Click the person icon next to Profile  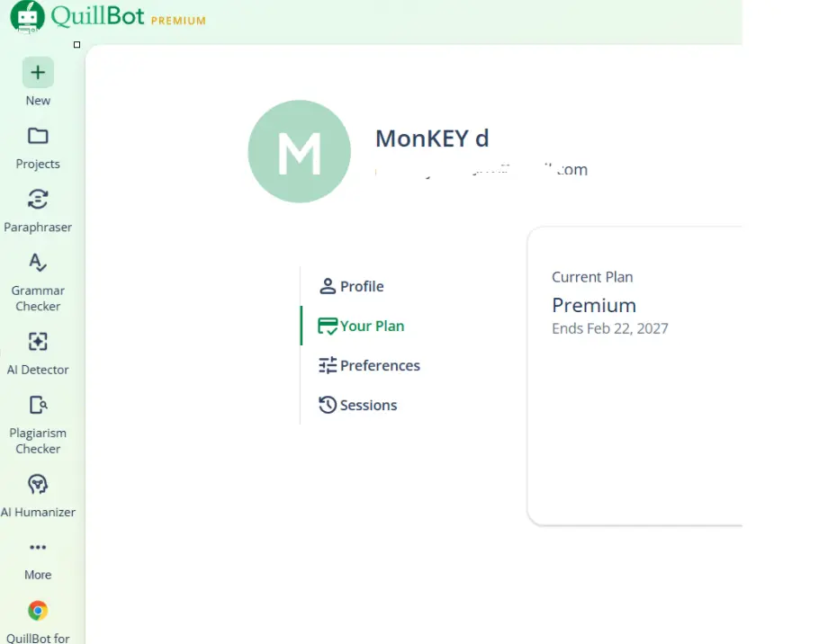point(328,287)
